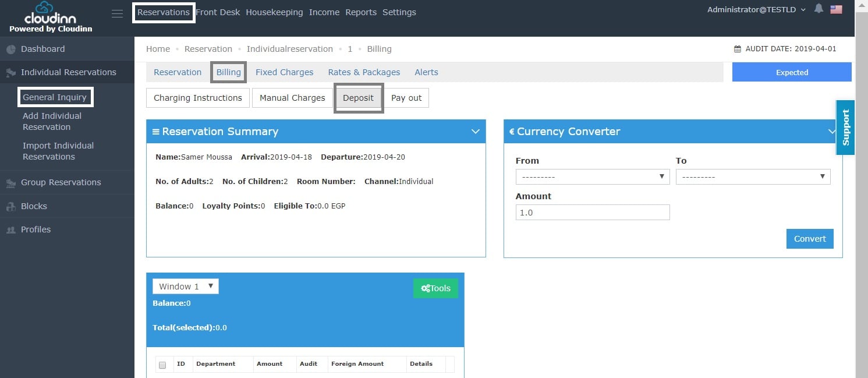Click the Currency Converter euro icon
This screenshot has width=868, height=378.
(512, 132)
